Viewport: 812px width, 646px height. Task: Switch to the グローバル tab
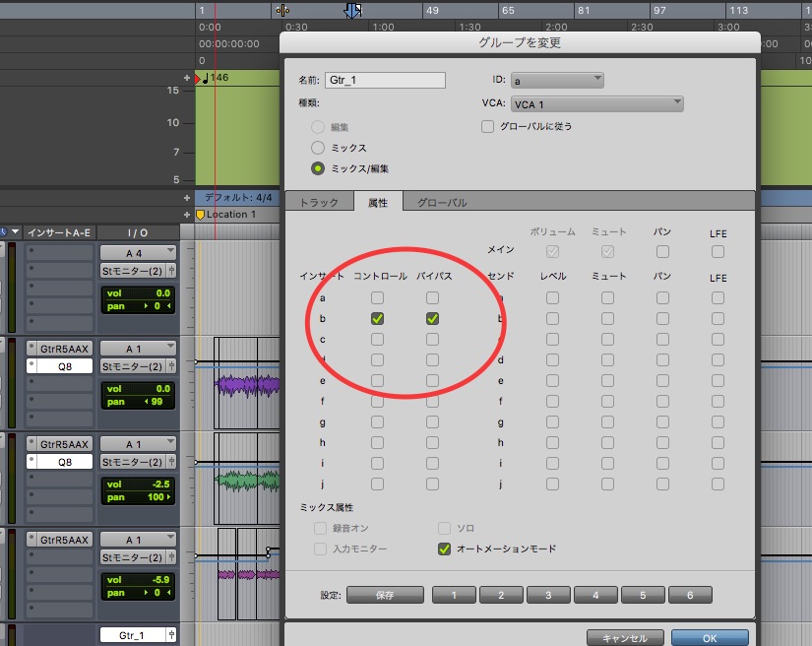pos(442,203)
